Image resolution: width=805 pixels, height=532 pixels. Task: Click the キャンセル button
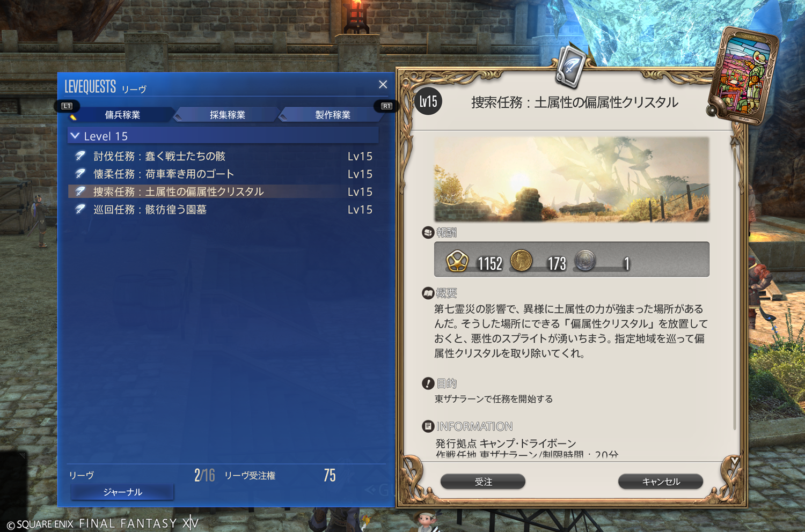point(661,482)
